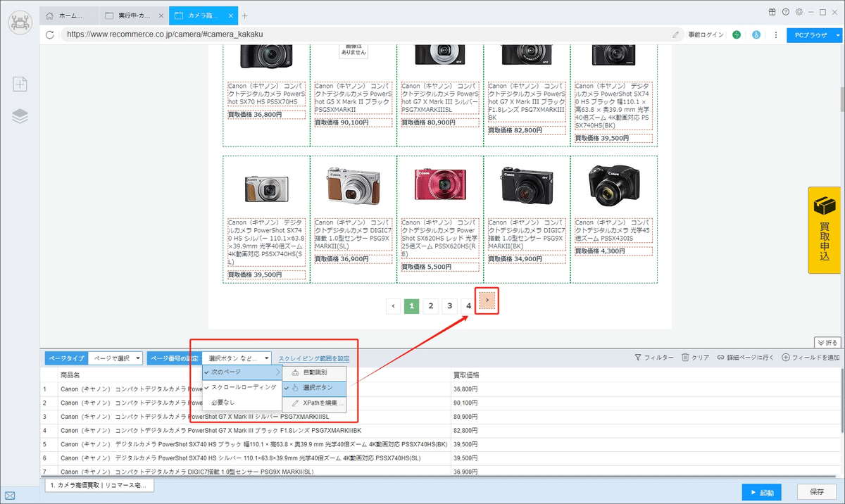Screen dimensions: 845x504
Task: Choose 選択ボタン in submenu
Action: [314, 388]
